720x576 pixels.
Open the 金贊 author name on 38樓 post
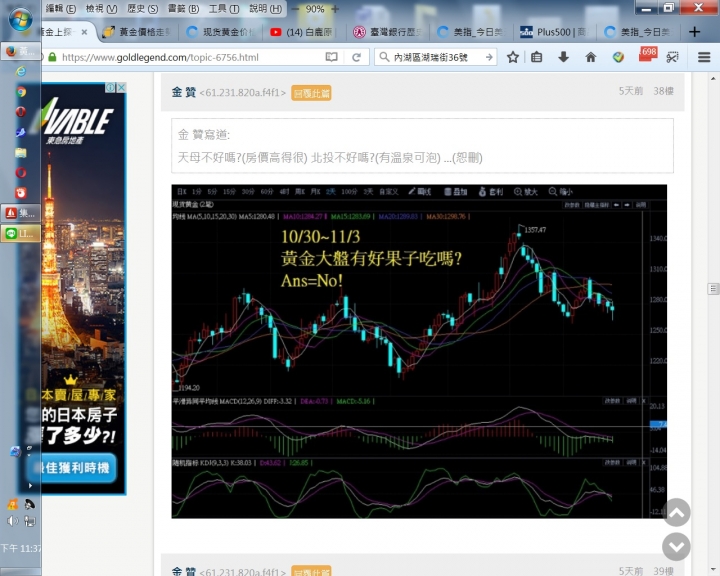pyautogui.click(x=184, y=92)
